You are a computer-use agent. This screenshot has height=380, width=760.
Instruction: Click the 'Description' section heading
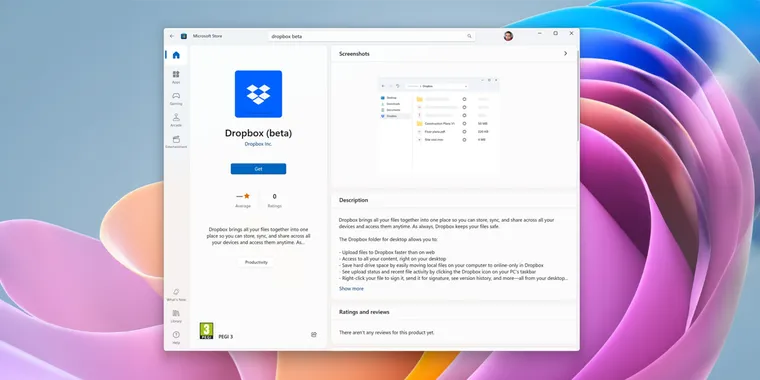[x=353, y=200]
